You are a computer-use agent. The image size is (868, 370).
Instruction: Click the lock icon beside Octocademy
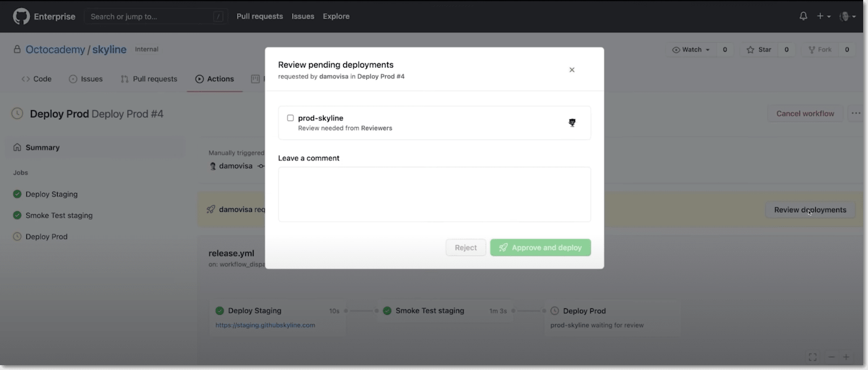(x=17, y=49)
